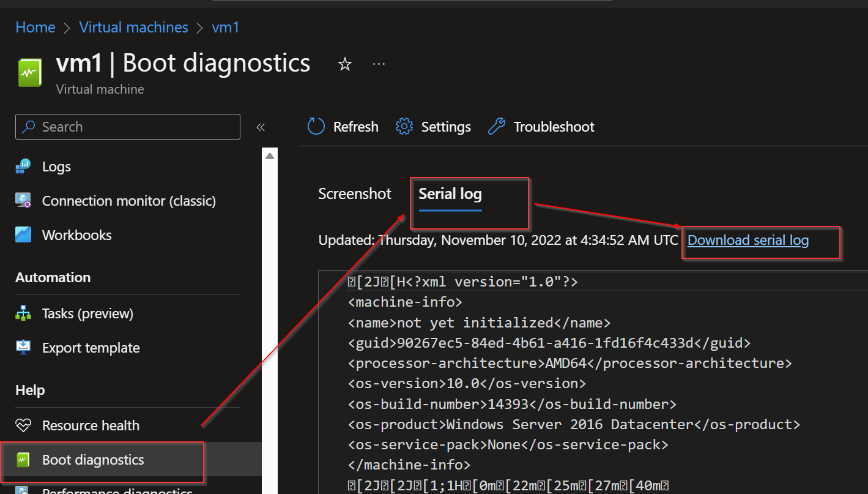The height and width of the screenshot is (494, 868).
Task: Star vm1 as a favorite
Action: click(344, 63)
